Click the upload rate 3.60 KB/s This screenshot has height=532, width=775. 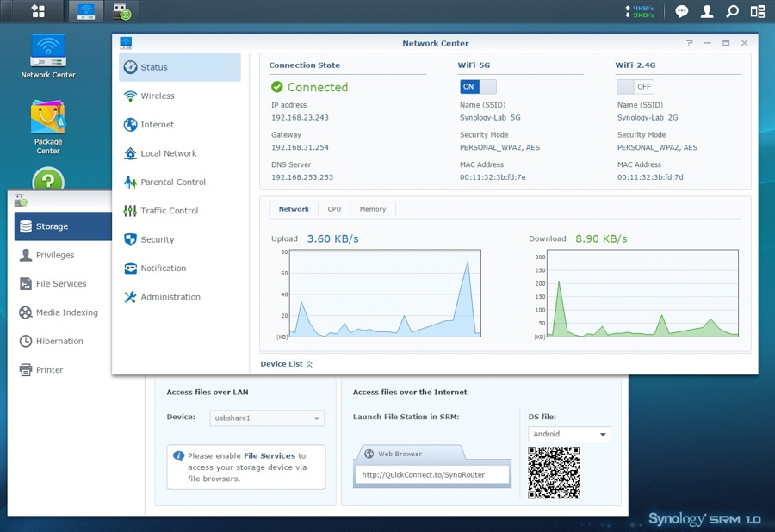tap(332, 238)
